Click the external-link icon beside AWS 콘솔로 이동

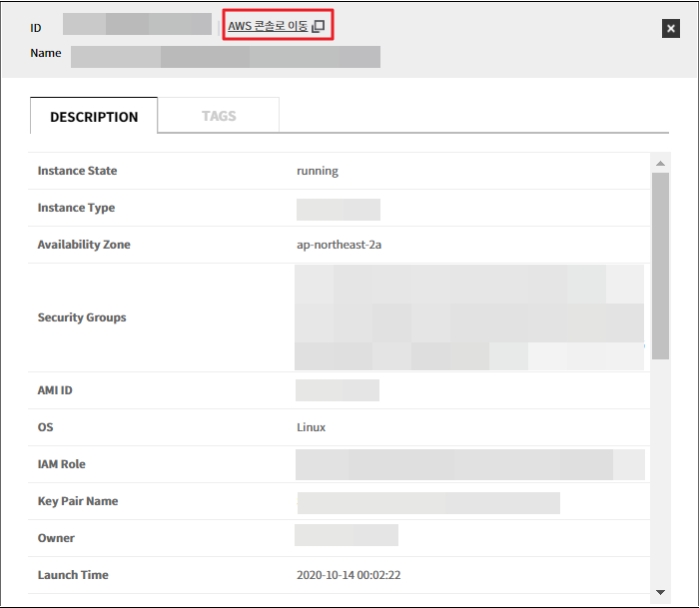point(319,27)
